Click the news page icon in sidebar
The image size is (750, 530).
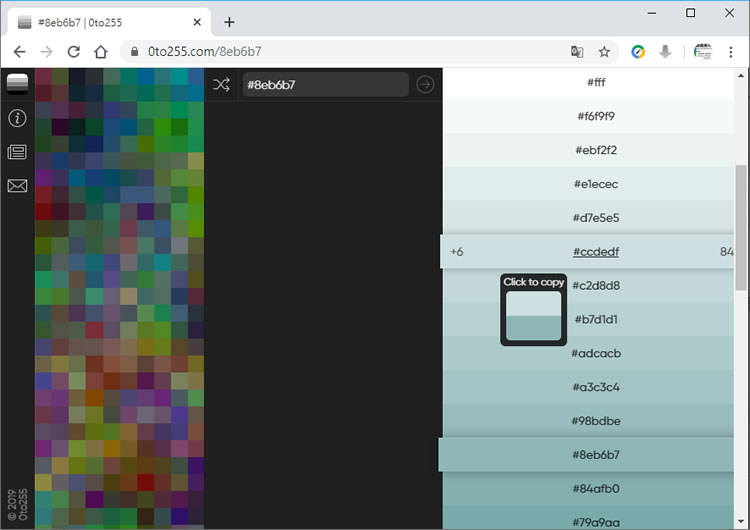(x=17, y=152)
